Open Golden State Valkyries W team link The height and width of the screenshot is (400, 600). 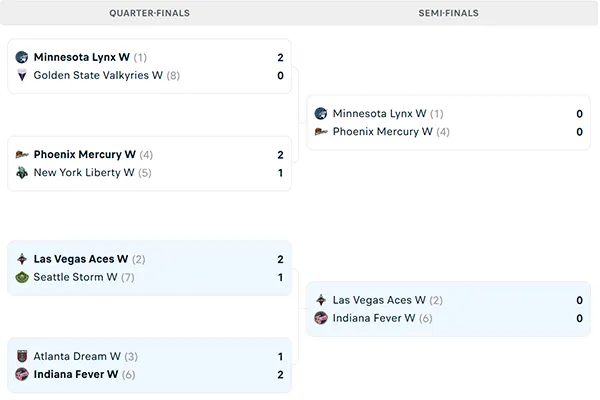pos(98,75)
